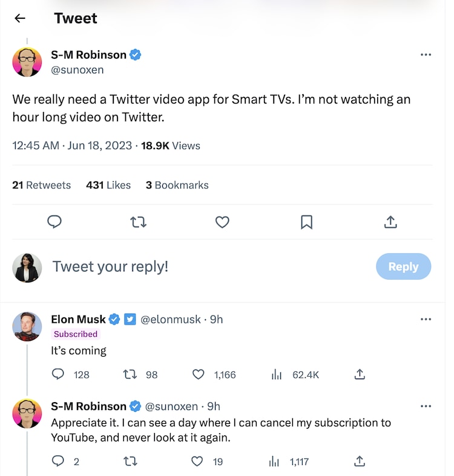Open comments on Elon Musk's reply

coord(58,375)
